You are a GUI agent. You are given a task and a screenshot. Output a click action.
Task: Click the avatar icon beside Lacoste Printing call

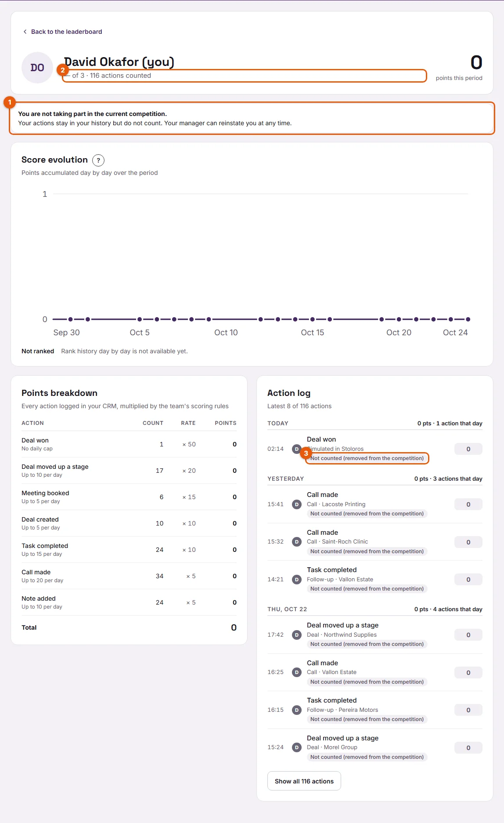[297, 504]
